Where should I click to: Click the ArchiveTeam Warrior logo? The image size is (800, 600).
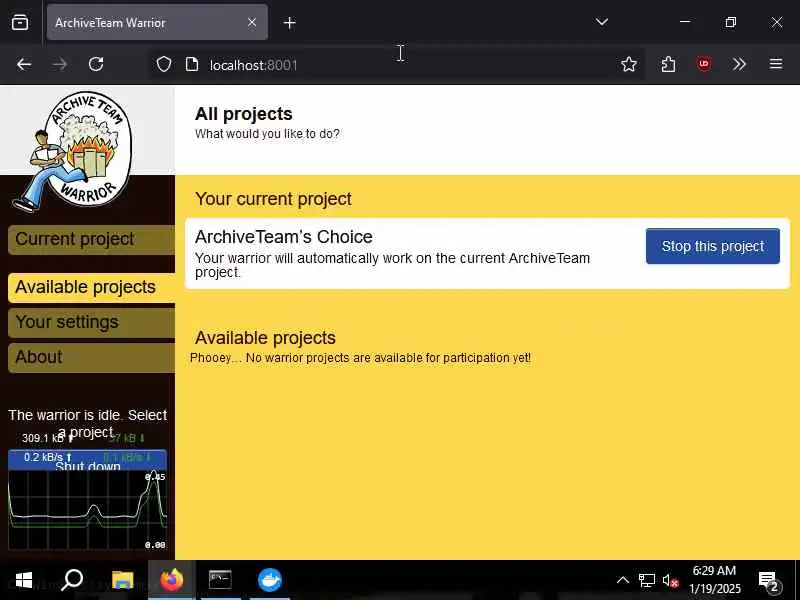(73, 151)
